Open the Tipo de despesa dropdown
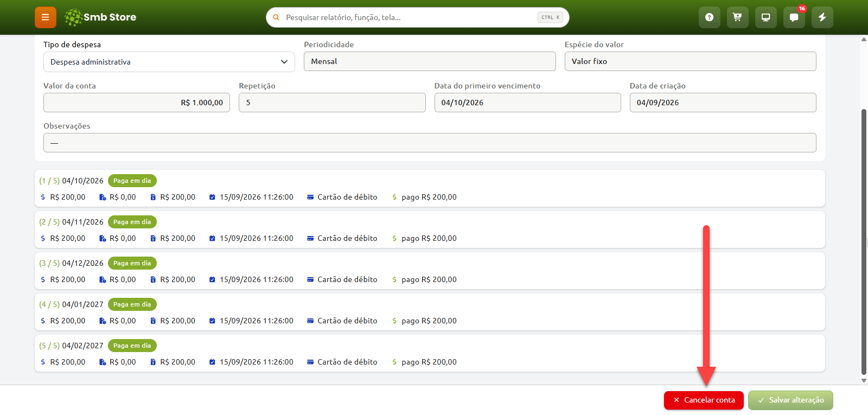The image size is (868, 415). click(169, 62)
